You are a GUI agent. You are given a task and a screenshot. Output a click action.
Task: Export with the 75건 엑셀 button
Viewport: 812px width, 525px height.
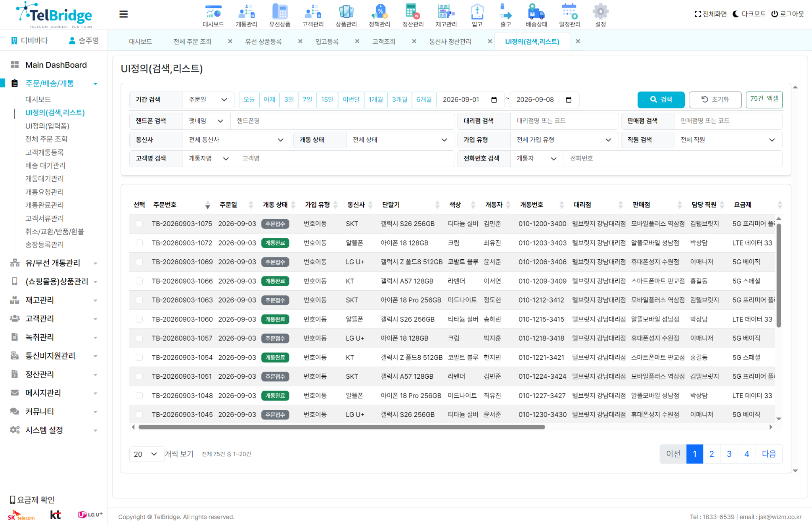[x=764, y=99]
